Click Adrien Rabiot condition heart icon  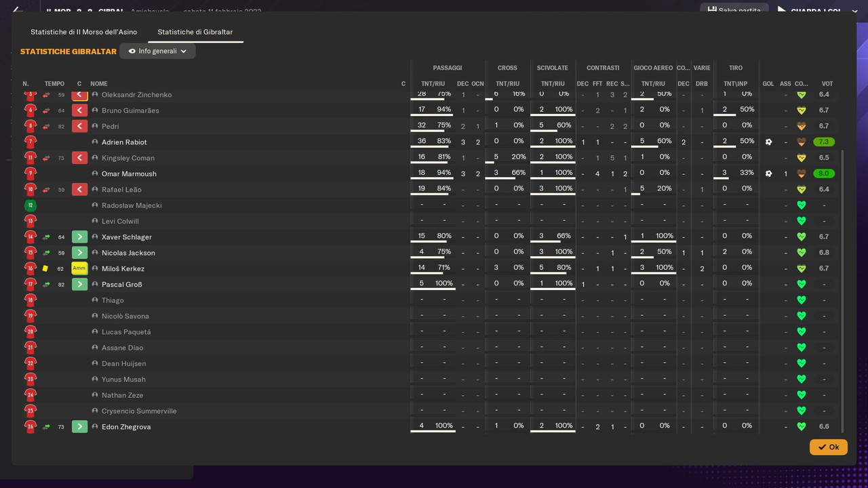(x=801, y=142)
